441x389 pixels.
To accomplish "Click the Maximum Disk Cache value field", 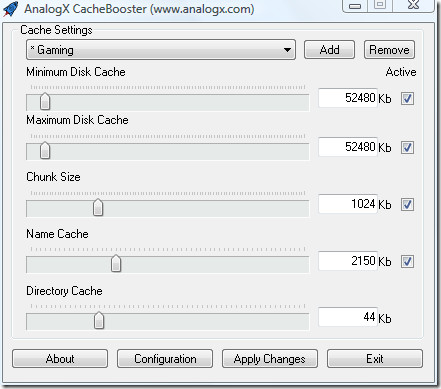I will coord(348,147).
